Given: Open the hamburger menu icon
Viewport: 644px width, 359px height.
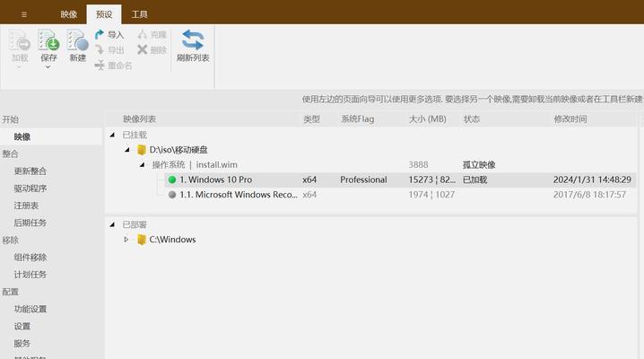Looking at the screenshot, I should pyautogui.click(x=24, y=14).
